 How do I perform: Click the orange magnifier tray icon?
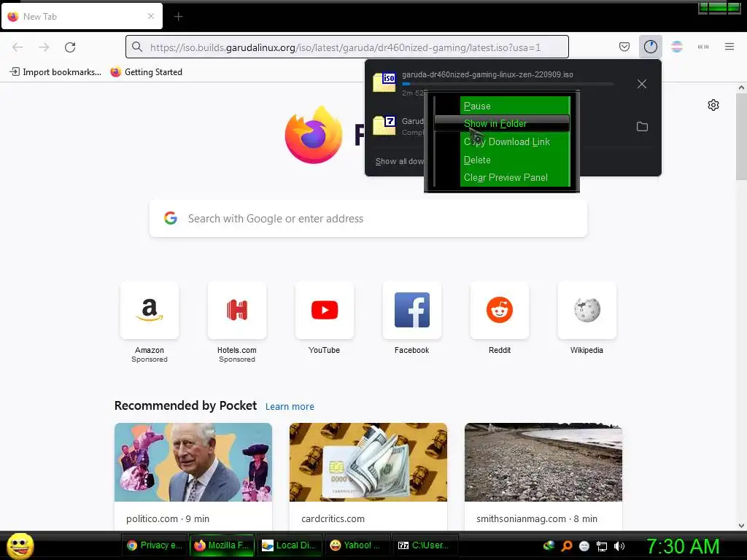click(x=567, y=546)
